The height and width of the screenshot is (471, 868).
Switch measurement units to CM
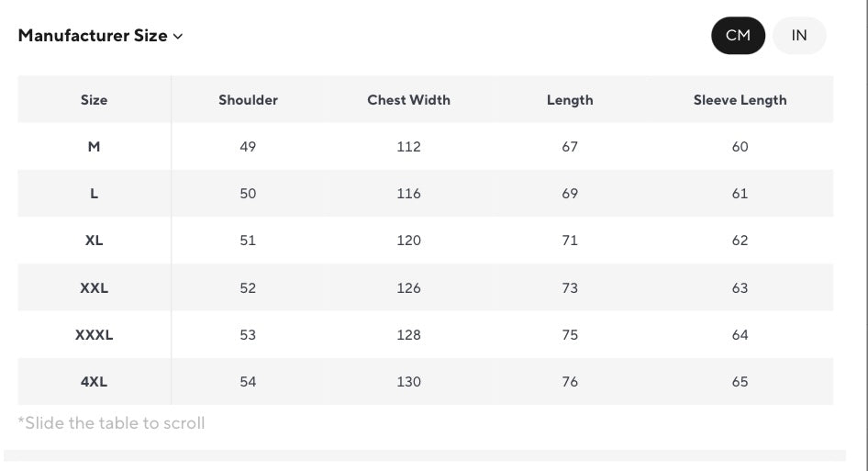click(x=738, y=36)
